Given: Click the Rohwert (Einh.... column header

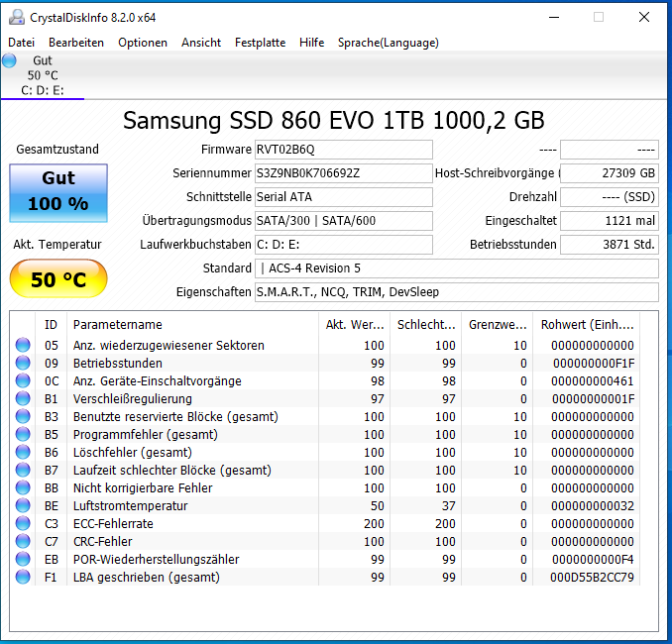Looking at the screenshot, I should [x=587, y=325].
